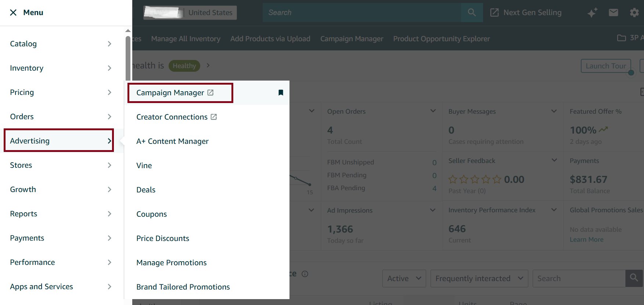Screen dimensions: 644x305
Task: Open Add Products via Upload link
Action: pos(270,39)
